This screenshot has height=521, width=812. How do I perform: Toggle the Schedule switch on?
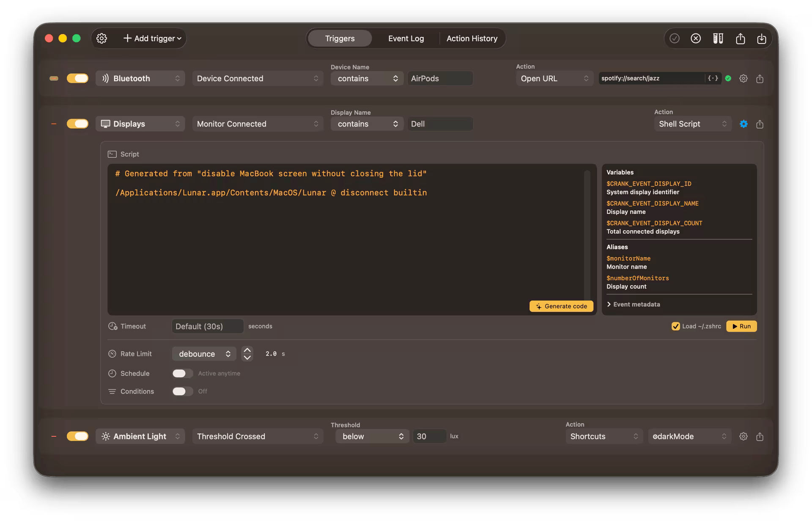[182, 373]
